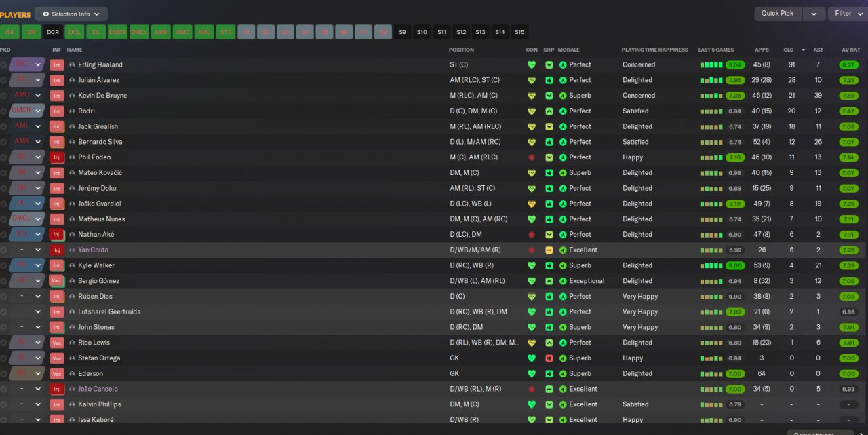Click Stefan Ortega's red sharpness icon
The height and width of the screenshot is (435, 868).
[549, 358]
